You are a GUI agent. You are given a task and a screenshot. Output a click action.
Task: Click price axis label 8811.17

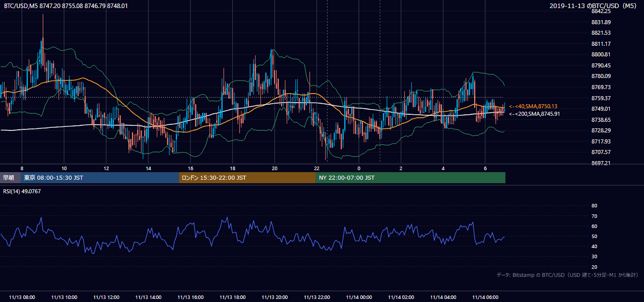click(x=601, y=44)
